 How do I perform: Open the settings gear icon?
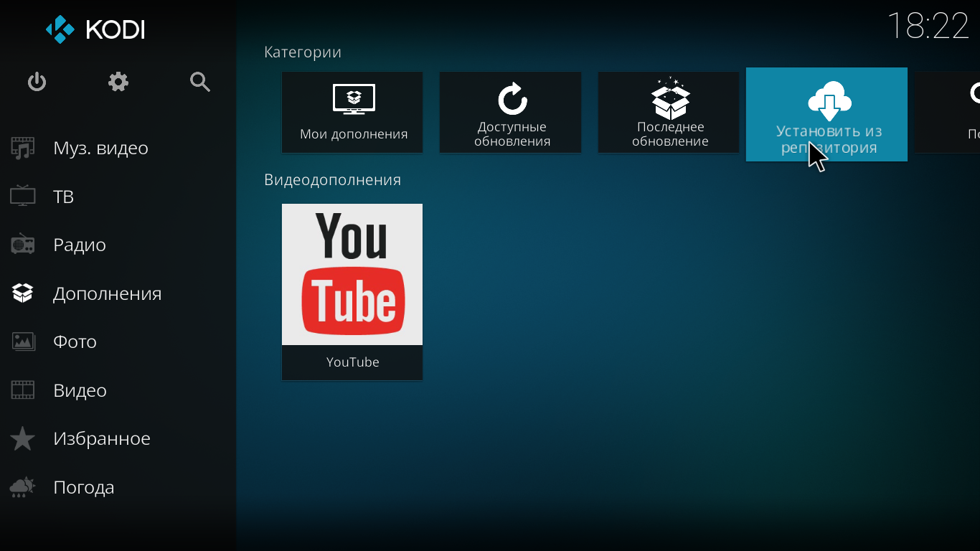click(x=118, y=82)
